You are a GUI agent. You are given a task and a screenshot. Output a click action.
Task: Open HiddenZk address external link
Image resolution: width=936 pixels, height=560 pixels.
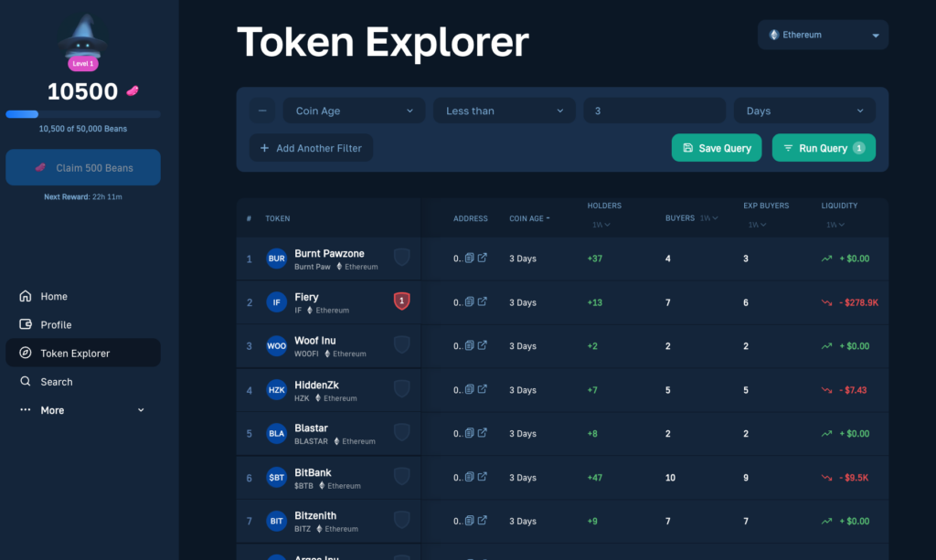point(483,389)
